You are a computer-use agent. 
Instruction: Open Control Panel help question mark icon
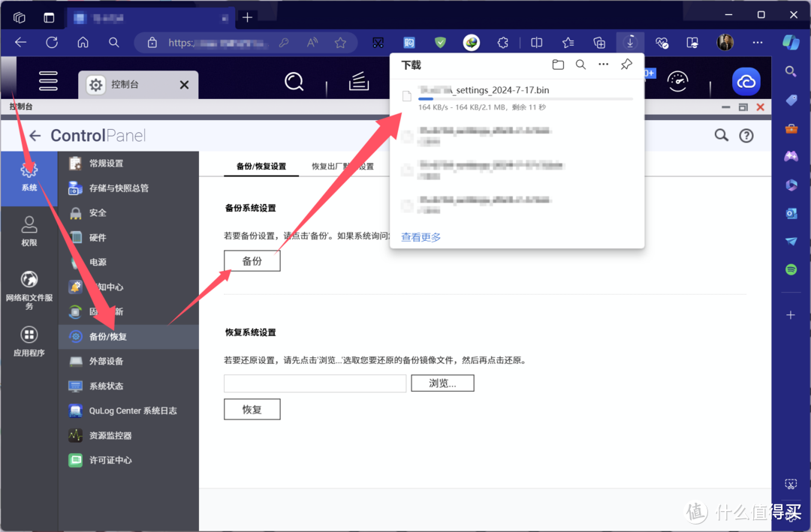746,135
